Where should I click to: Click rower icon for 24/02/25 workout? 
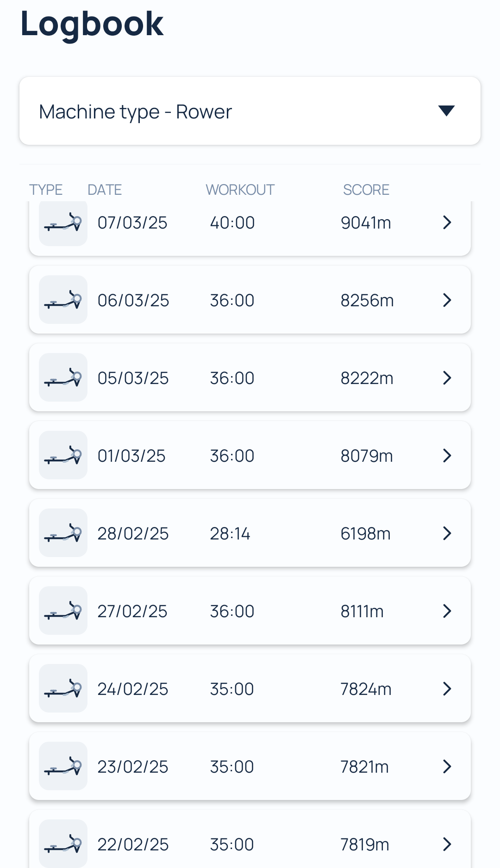pyautogui.click(x=63, y=688)
